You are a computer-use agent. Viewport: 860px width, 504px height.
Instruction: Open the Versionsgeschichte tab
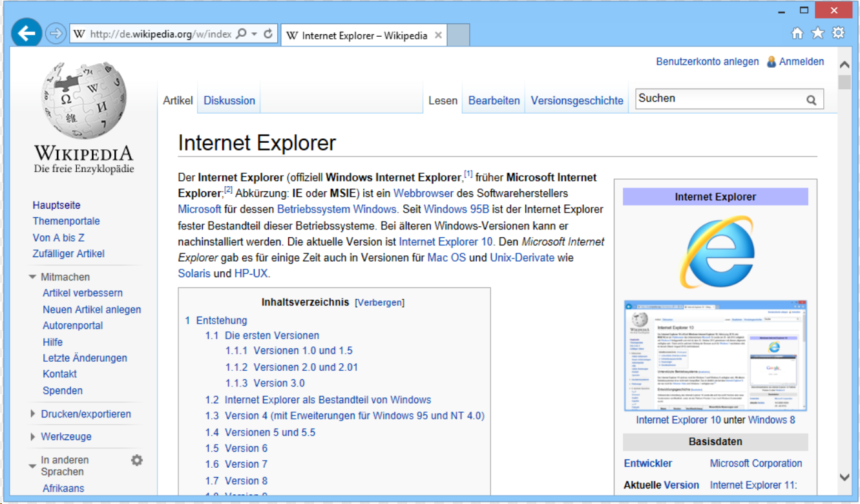click(x=577, y=101)
